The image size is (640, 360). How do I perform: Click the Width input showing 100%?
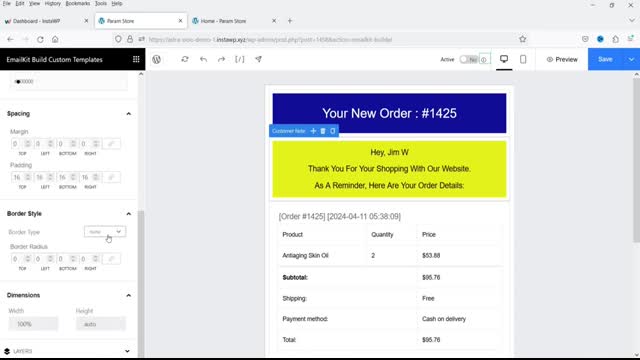click(x=33, y=324)
